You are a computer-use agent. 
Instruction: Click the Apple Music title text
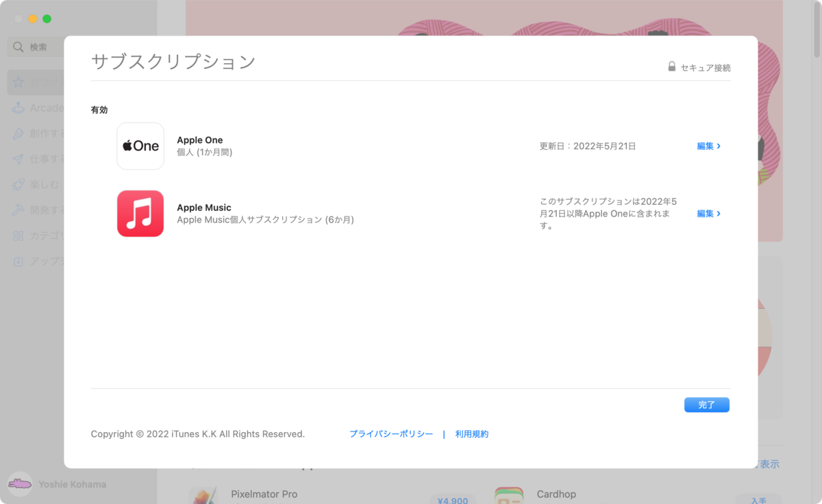(x=204, y=207)
